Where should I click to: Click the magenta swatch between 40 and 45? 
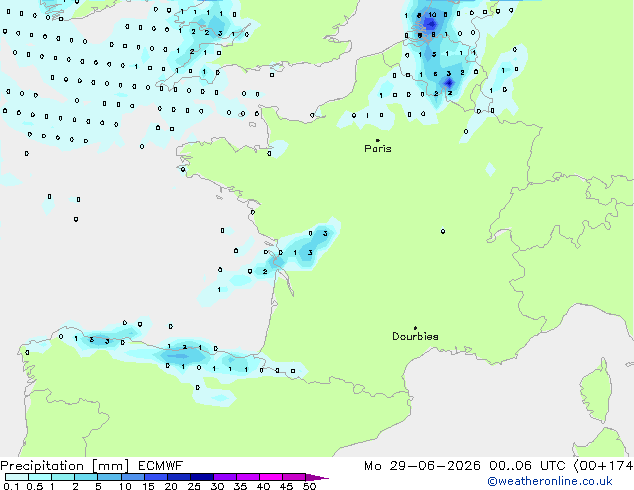271,477
